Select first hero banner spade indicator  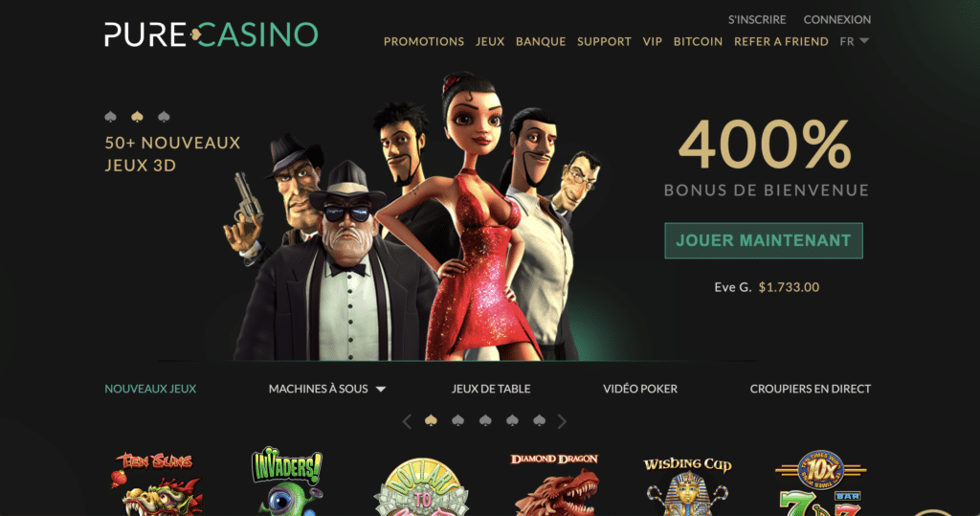coord(111,117)
